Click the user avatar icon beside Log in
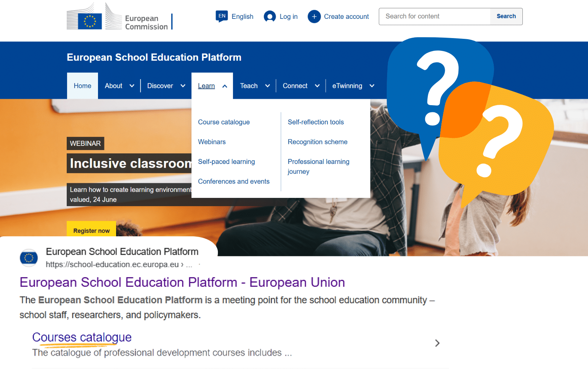This screenshot has height=392, width=588. pyautogui.click(x=270, y=17)
